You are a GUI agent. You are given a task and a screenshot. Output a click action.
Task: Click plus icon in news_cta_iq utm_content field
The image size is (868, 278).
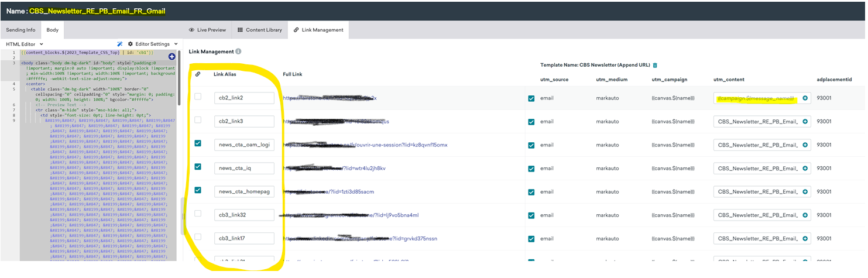pos(805,169)
